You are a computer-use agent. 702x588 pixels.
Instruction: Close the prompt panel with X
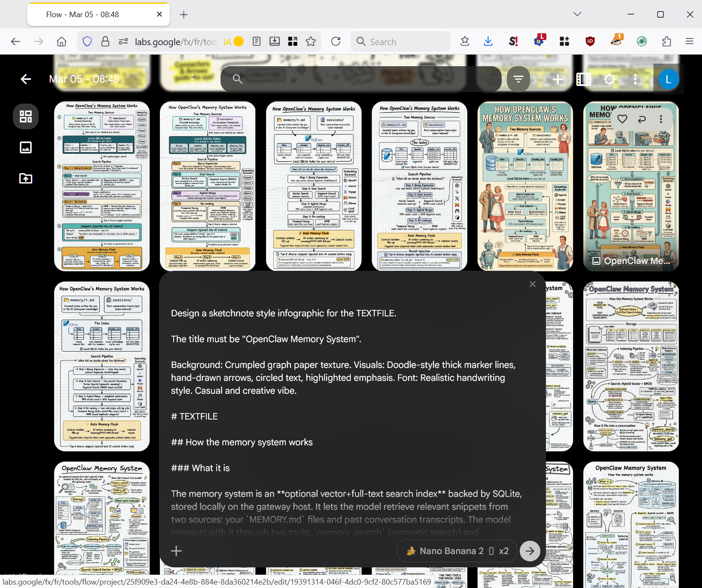533,284
